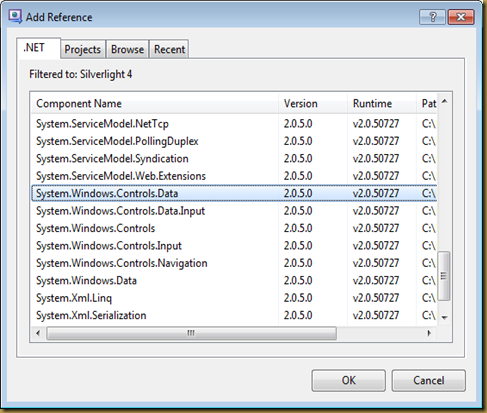Screen dimensions: 487x413
Task: Open the Browse tab
Action: pyautogui.click(x=127, y=49)
